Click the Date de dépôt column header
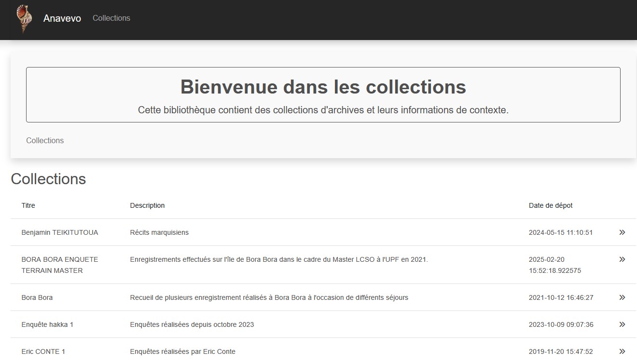The width and height of the screenshot is (637, 364). [551, 205]
